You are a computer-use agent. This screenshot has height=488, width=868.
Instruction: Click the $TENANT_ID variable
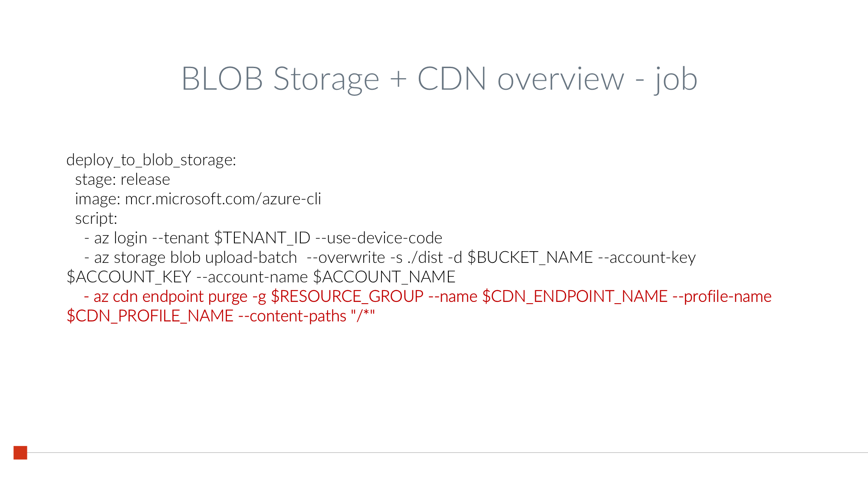[262, 238]
